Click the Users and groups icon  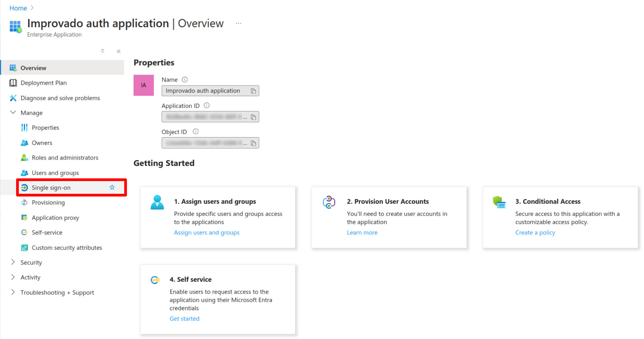(x=25, y=173)
